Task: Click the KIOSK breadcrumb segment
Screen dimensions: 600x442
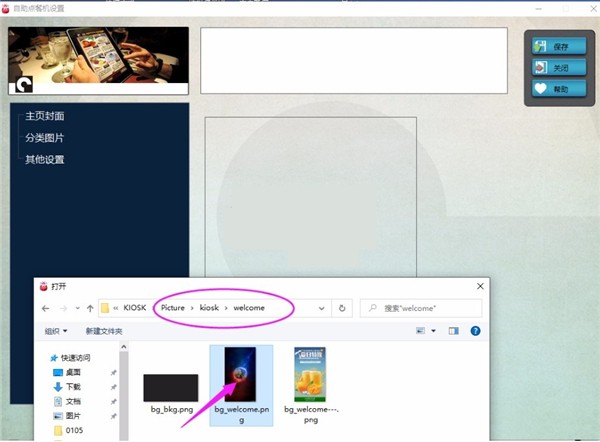Action: (135, 308)
